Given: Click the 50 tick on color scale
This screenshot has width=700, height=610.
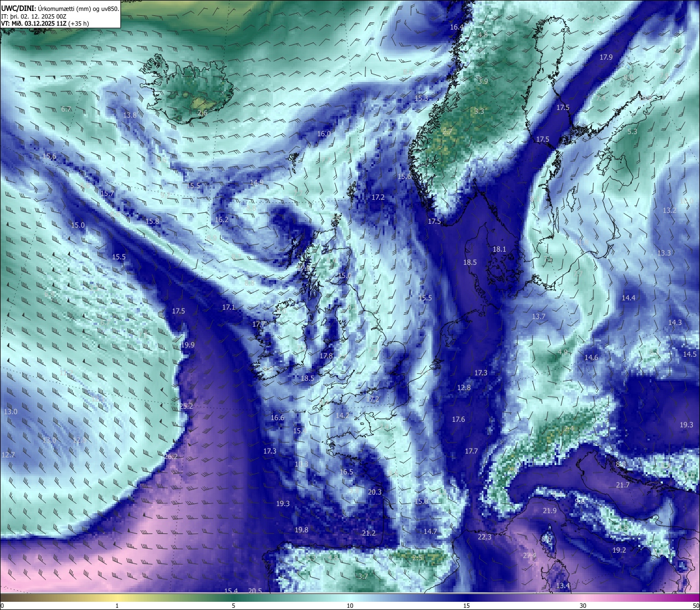Looking at the screenshot, I should pyautogui.click(x=696, y=606).
